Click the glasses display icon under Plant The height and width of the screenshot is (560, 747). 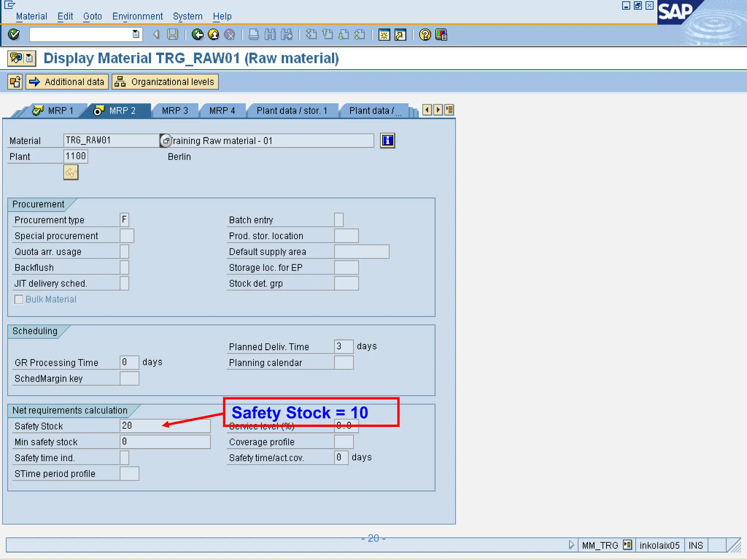click(x=71, y=172)
